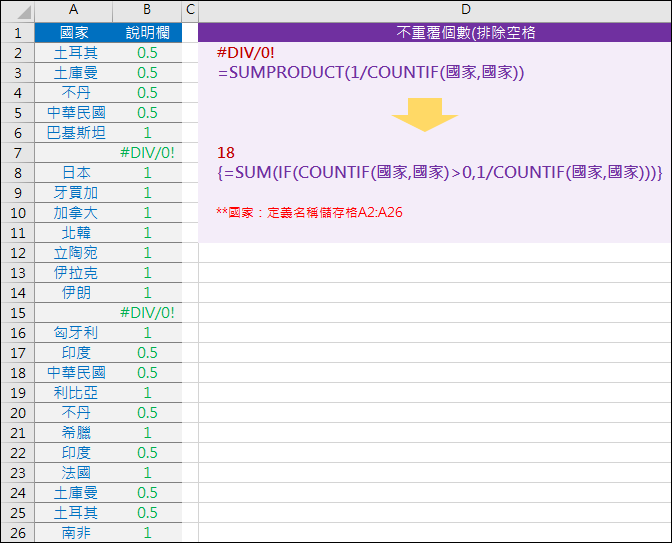The height and width of the screenshot is (543, 672).
Task: Select cell 伊拉克
Action: coord(74,273)
